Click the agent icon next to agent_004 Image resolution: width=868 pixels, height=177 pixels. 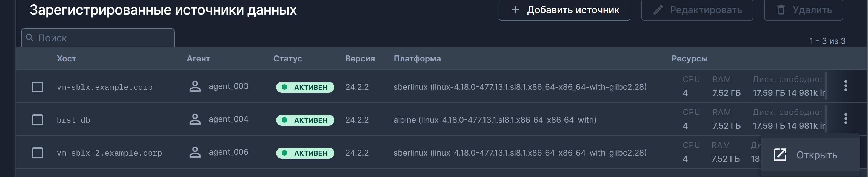click(195, 120)
